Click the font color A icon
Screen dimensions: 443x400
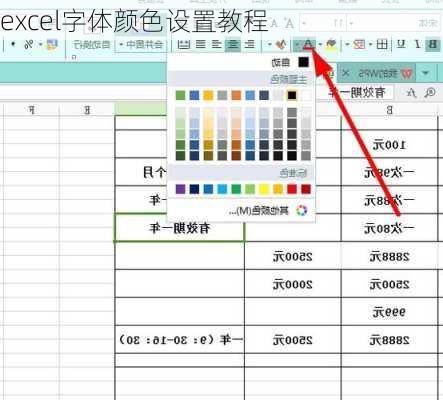pos(309,44)
